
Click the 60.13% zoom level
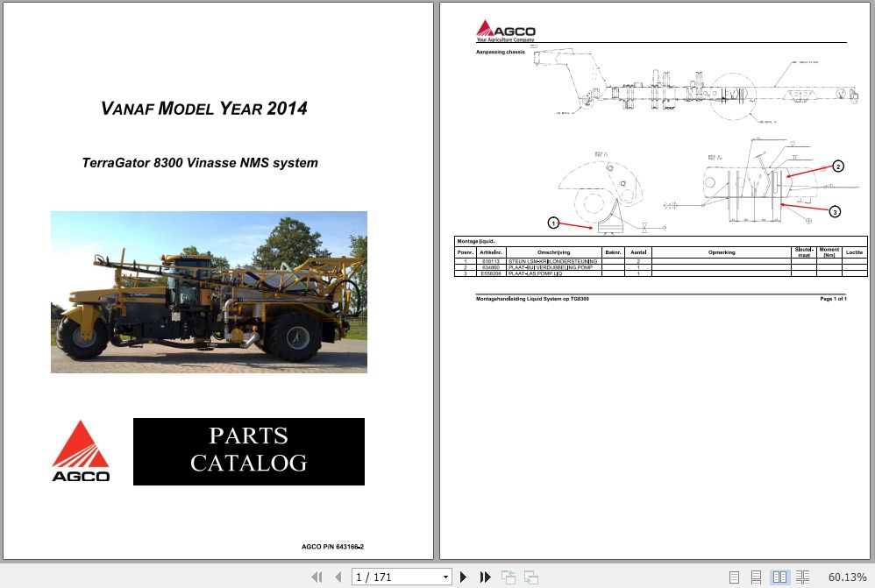847,577
